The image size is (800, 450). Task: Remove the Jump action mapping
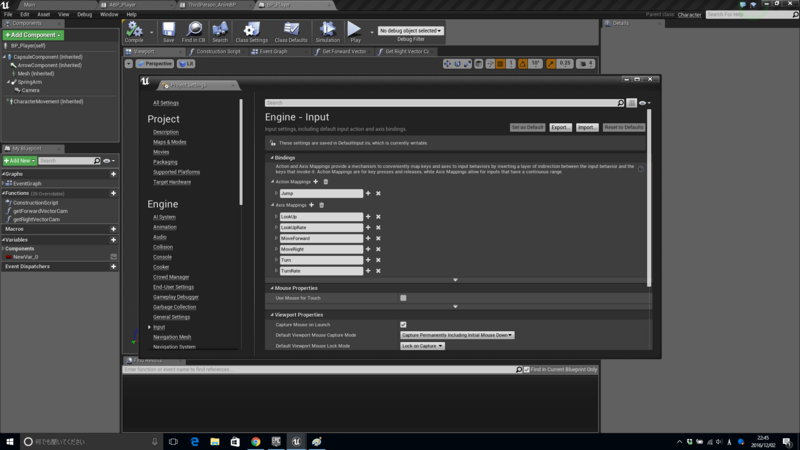(x=378, y=193)
